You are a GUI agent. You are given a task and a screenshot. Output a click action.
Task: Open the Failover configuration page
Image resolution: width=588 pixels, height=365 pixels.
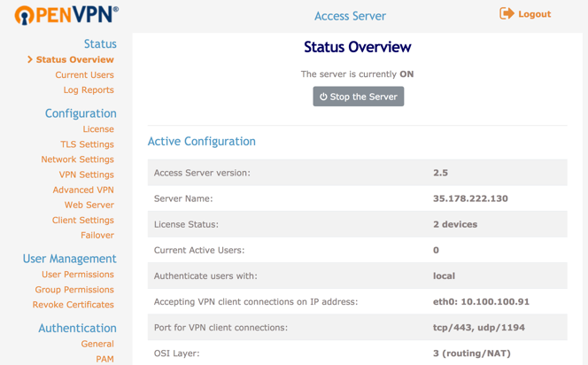click(x=97, y=235)
